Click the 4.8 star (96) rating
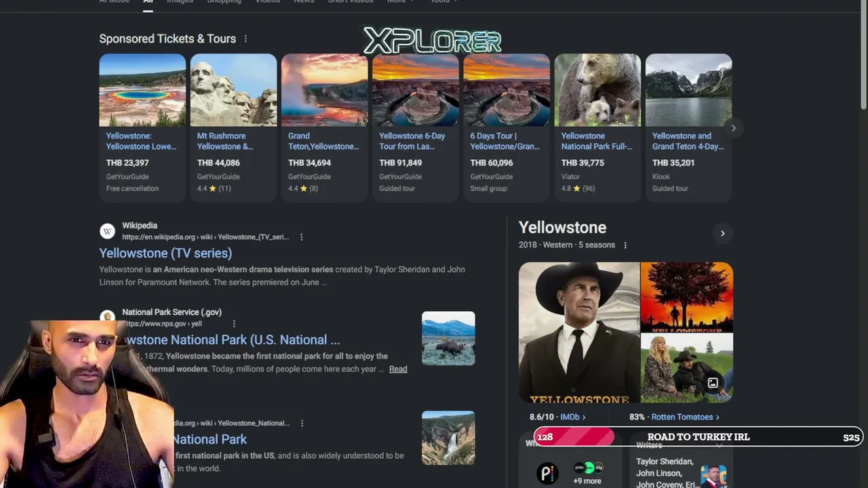The image size is (868, 488). 578,188
